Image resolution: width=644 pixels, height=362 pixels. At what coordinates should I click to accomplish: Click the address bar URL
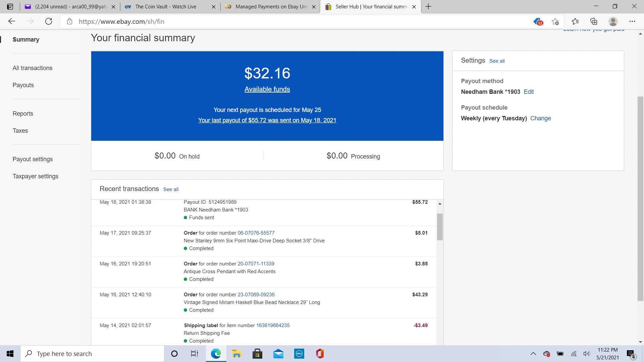click(x=121, y=21)
